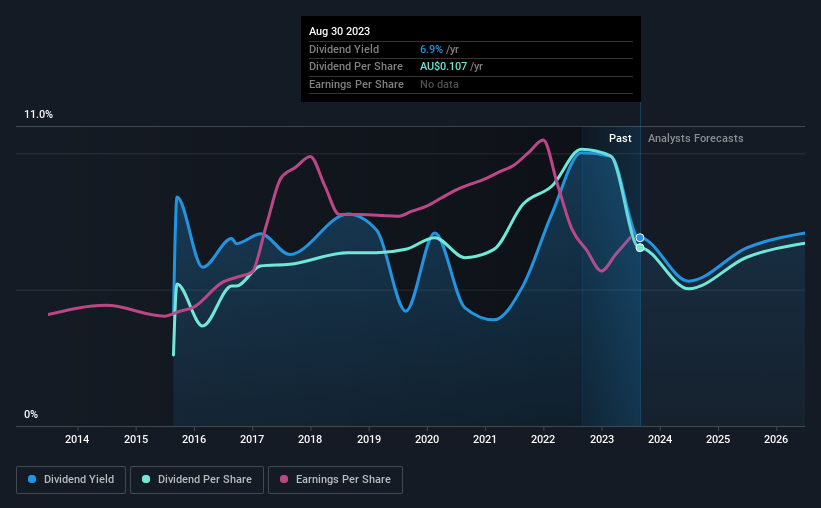Click the Past region label

tap(620, 138)
